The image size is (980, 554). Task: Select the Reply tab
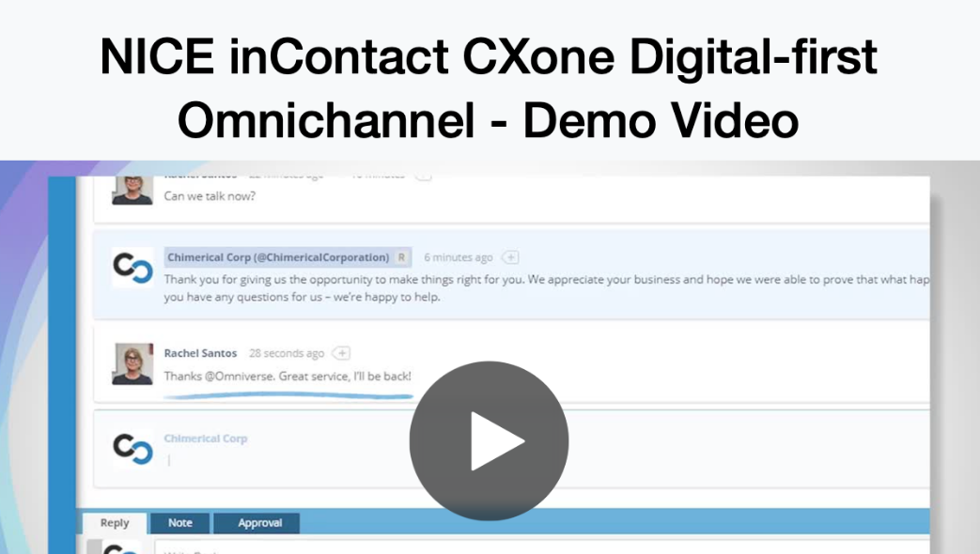coord(113,523)
